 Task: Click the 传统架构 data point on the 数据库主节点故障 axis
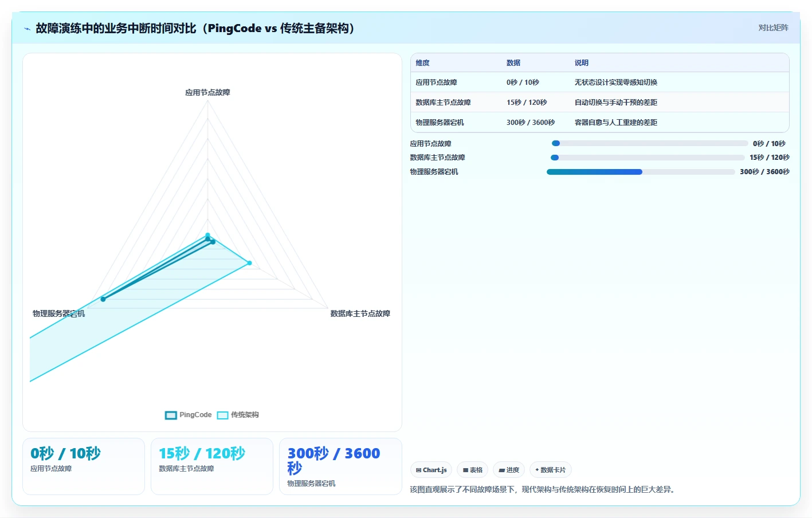249,263
